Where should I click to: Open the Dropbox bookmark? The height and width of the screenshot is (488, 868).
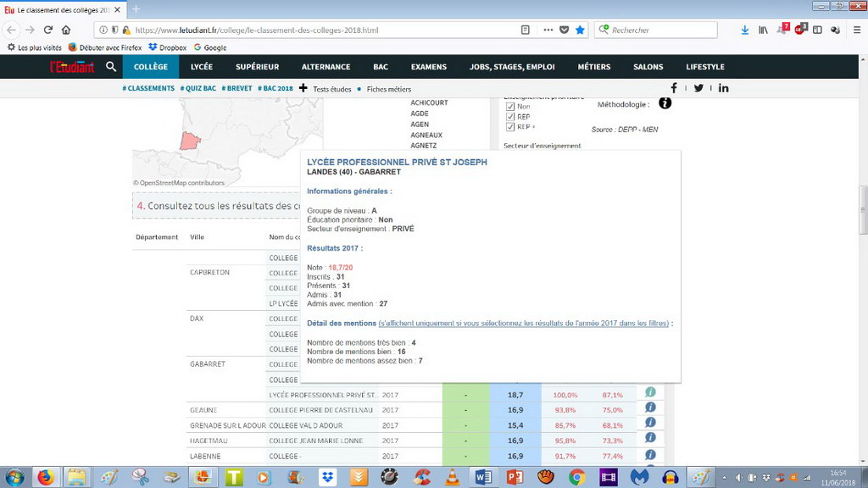tap(168, 47)
